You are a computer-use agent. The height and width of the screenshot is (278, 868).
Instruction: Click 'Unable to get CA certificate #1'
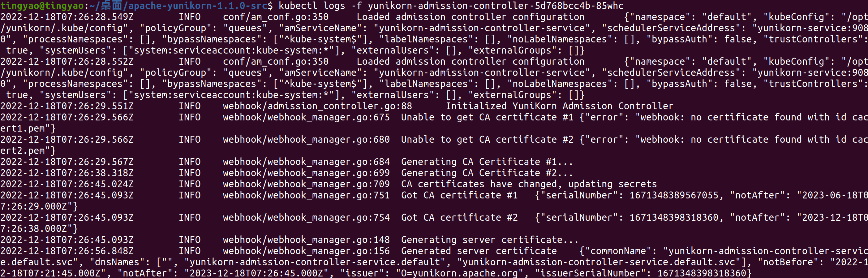pyautogui.click(x=487, y=117)
